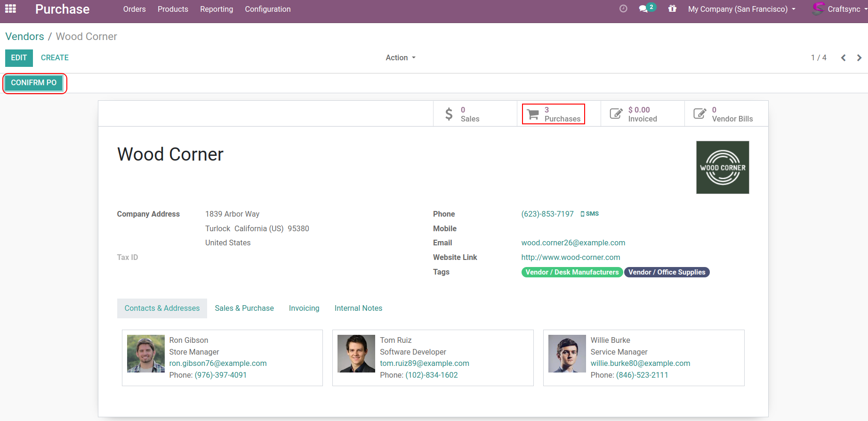Viewport: 868px width, 421px height.
Task: Open the apps grid menu icon
Action: coord(10,9)
